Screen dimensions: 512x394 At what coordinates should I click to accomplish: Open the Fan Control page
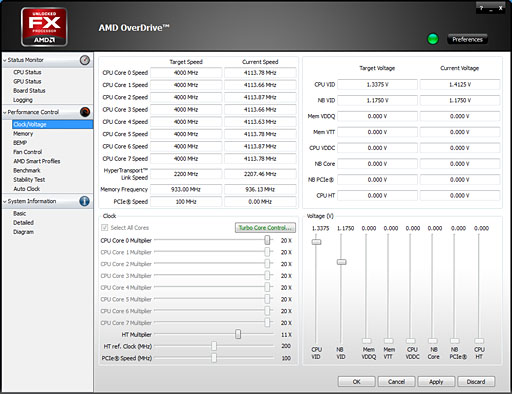tap(28, 152)
